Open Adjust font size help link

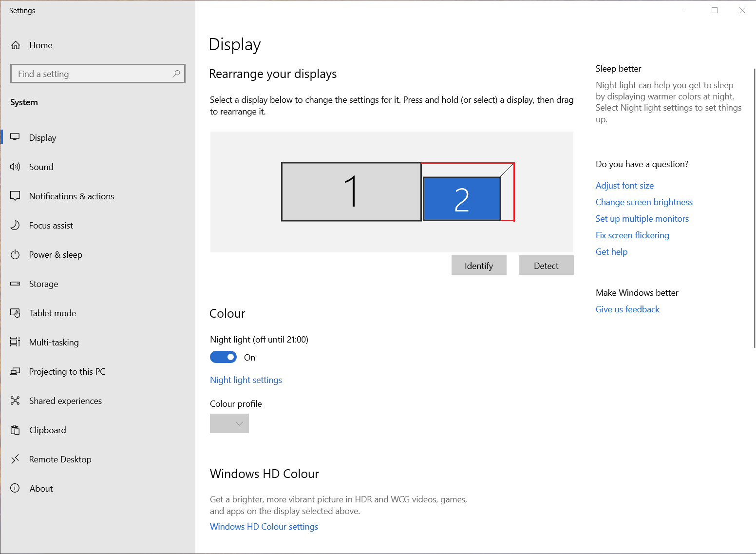(x=624, y=186)
